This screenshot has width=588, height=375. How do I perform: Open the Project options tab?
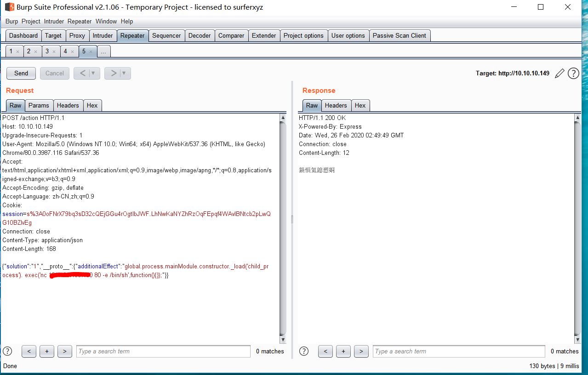coord(303,35)
